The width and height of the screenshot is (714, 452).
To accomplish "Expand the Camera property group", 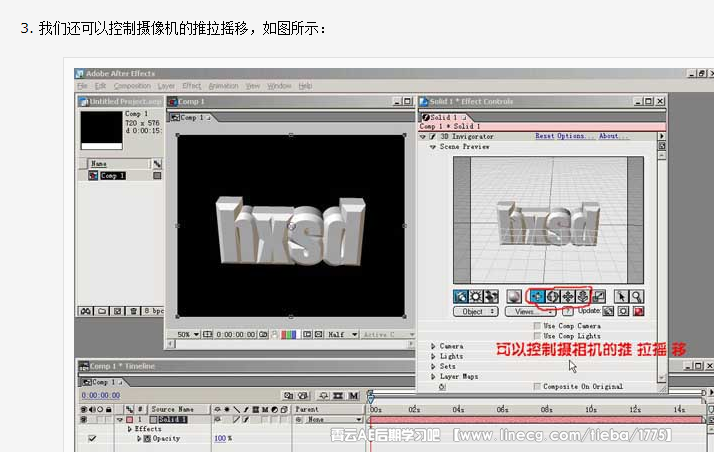I will pos(433,346).
